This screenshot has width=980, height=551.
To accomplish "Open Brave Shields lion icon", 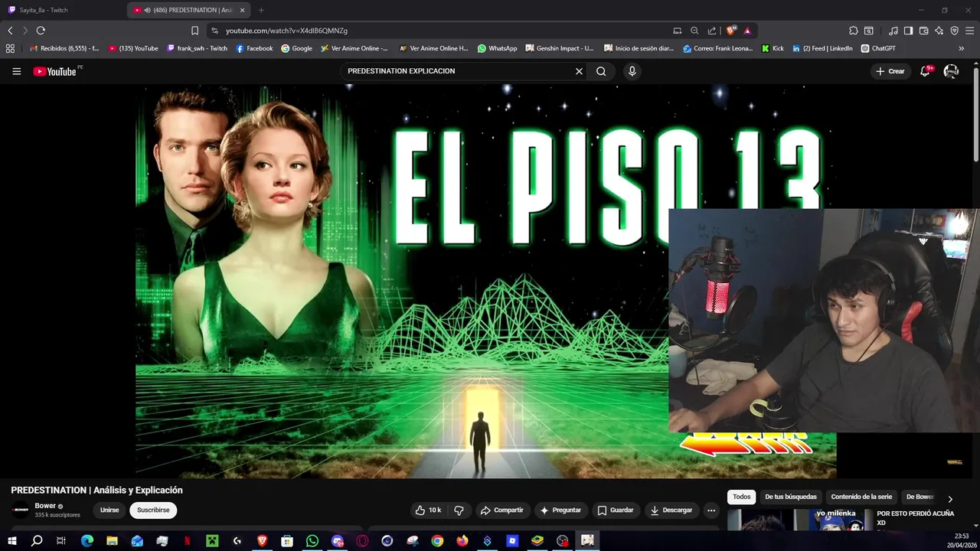I will pyautogui.click(x=731, y=31).
